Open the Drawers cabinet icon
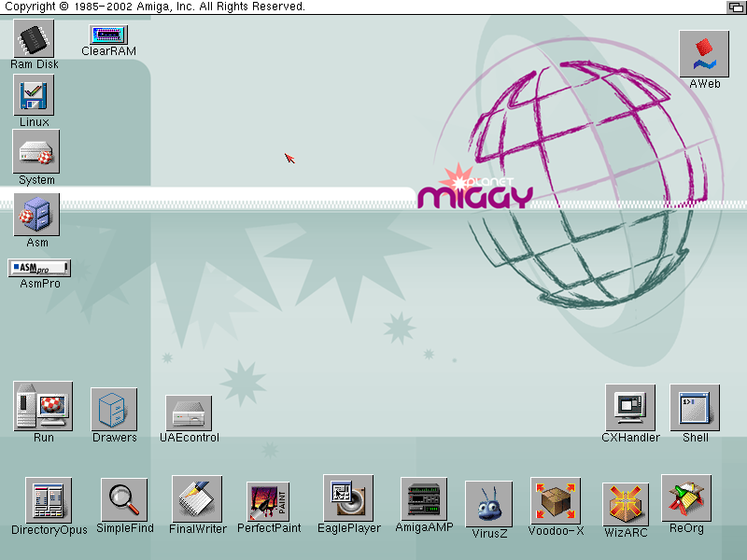 pos(114,410)
